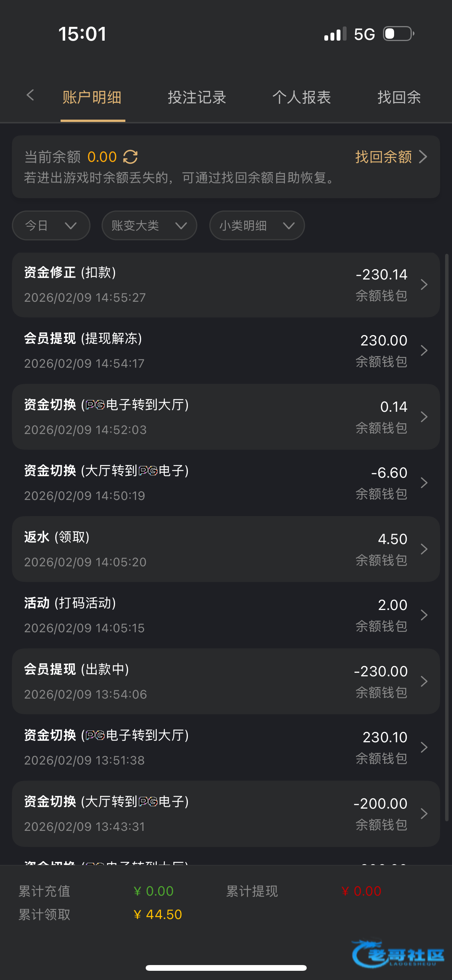Click the vertical scrollbar on the right
The width and height of the screenshot is (452, 980).
(x=447, y=537)
